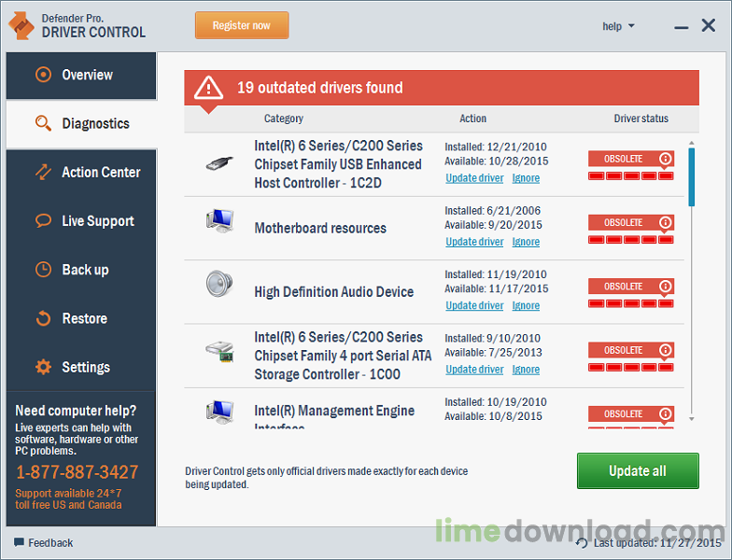Go to the Action Center tab
The width and height of the screenshot is (732, 560).
point(81,172)
